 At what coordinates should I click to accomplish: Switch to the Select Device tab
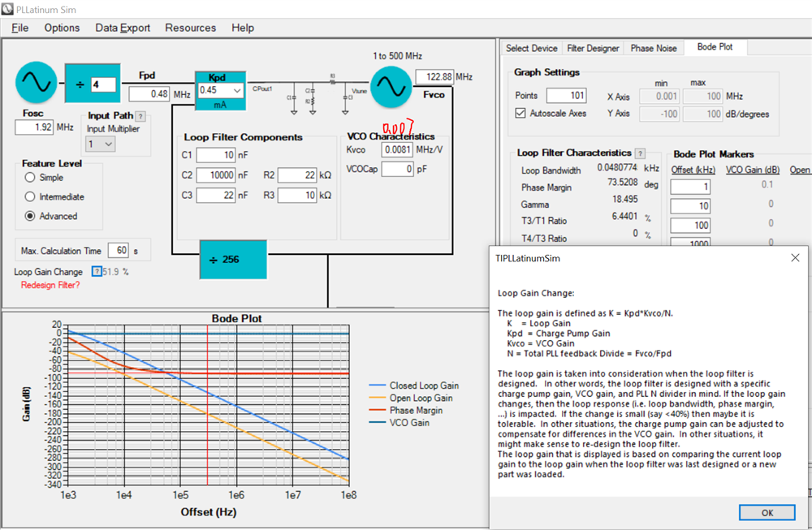point(531,48)
